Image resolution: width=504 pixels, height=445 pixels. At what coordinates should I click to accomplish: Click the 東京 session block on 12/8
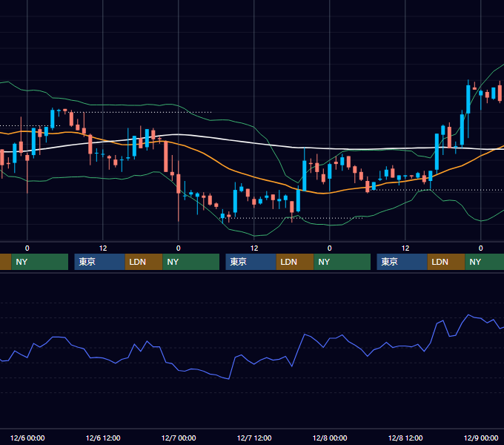point(402,262)
